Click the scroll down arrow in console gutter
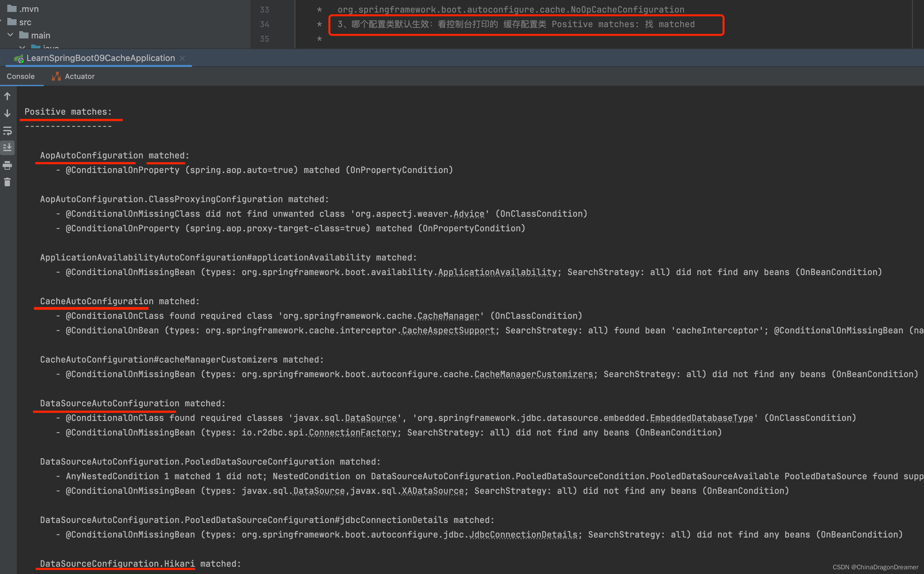This screenshot has width=924, height=574. tap(7, 113)
